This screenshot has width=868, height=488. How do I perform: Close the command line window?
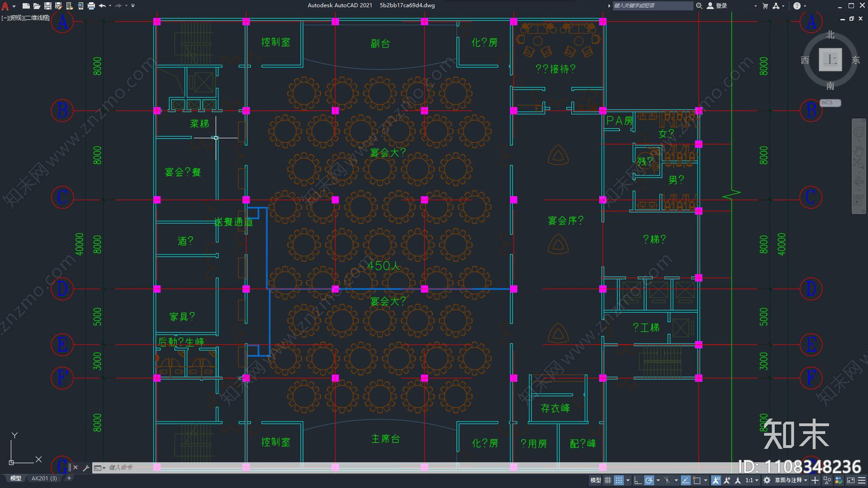click(x=75, y=467)
